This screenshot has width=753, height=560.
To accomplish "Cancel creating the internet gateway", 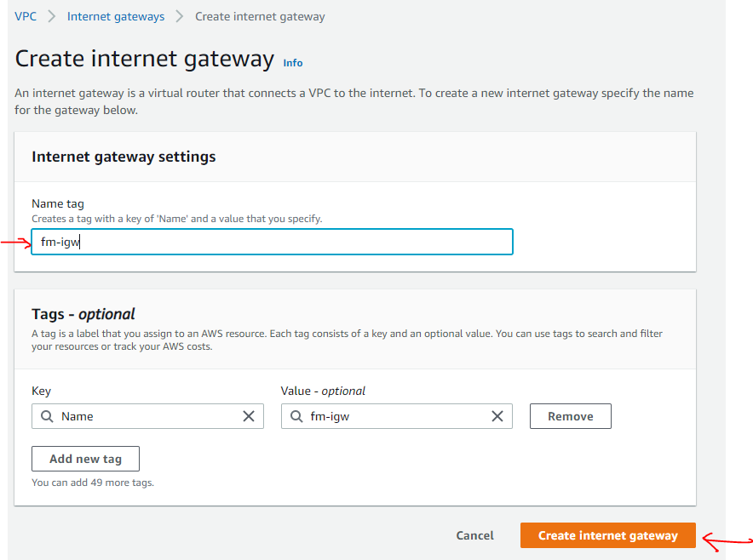I will [474, 535].
